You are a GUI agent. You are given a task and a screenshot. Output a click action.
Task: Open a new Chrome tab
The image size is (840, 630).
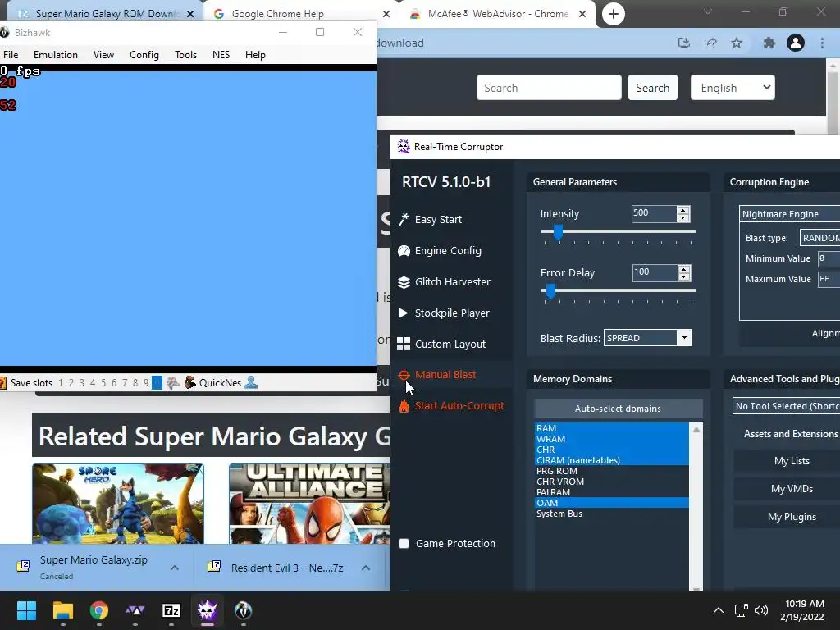point(614,14)
